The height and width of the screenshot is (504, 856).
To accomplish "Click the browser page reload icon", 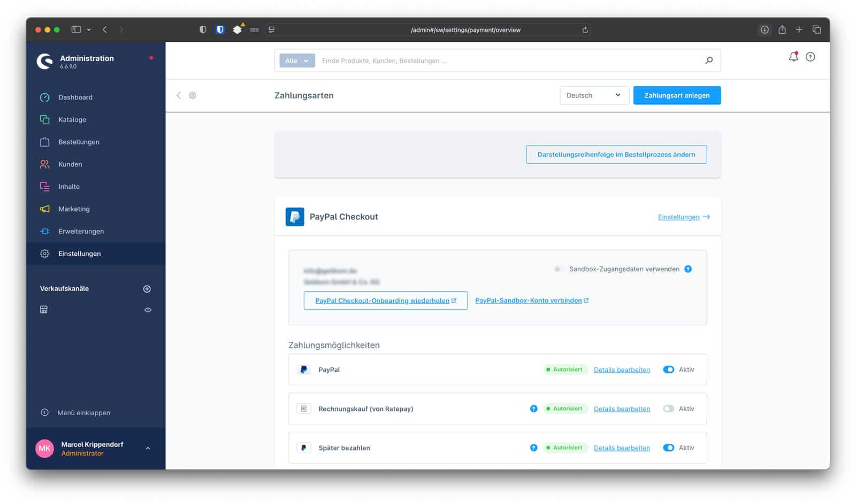I will coord(585,30).
